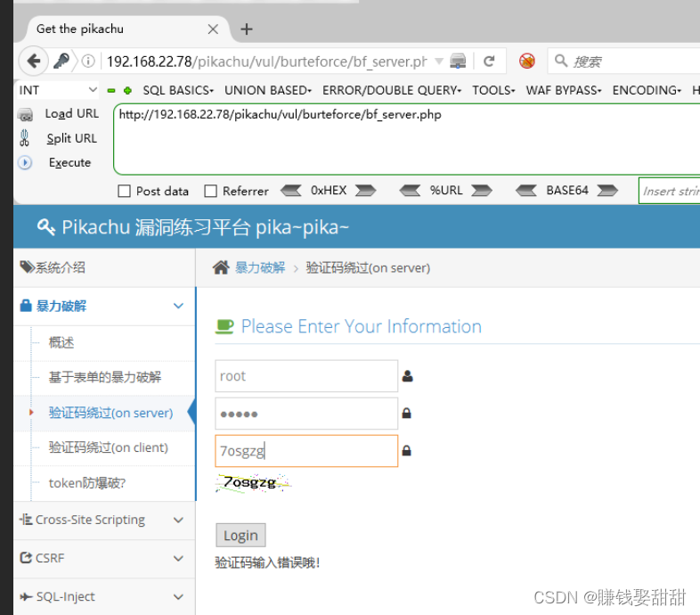Click the 暴力破解 breadcrumb link
Screen dimensions: 700x615
click(260, 267)
